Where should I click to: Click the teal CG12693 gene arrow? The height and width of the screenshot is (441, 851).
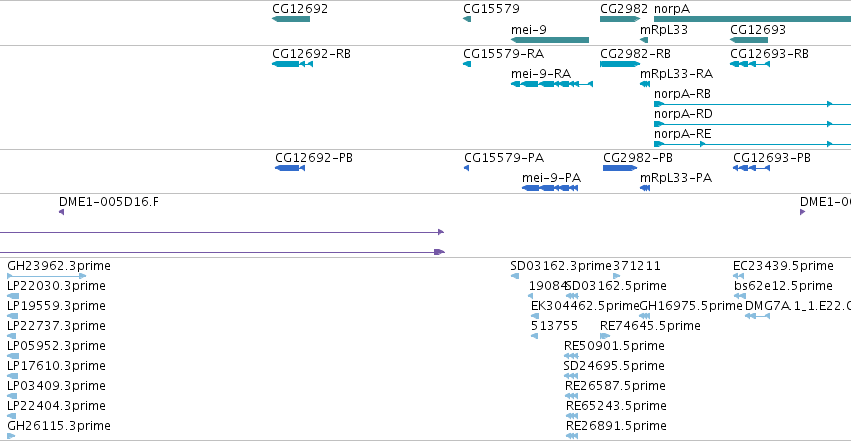pos(749,40)
